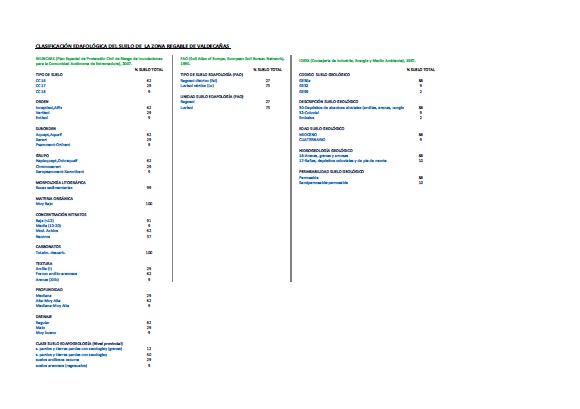This screenshot has width=580, height=409.
Task: Select the MATERIA ORGÁNICA heading
Action: [x=54, y=199]
